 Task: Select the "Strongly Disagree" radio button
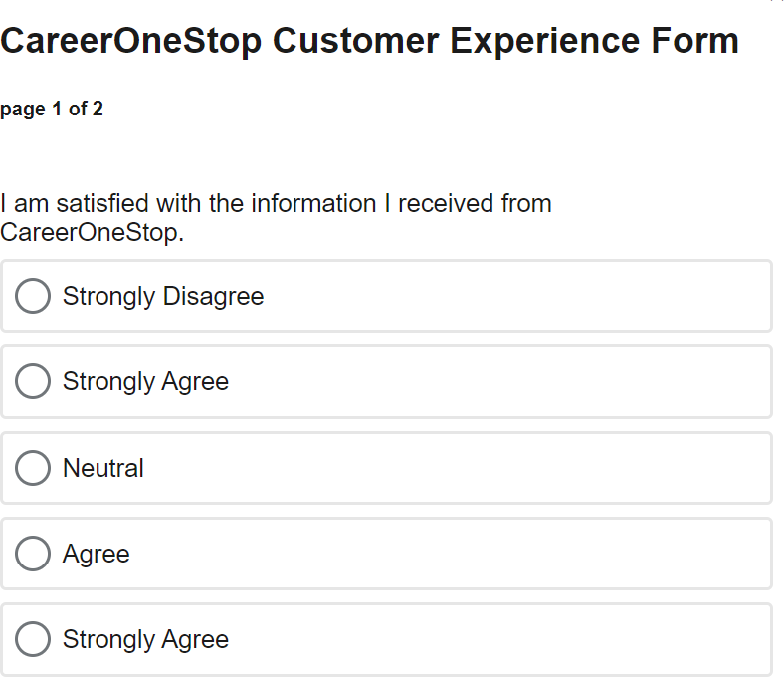[33, 296]
